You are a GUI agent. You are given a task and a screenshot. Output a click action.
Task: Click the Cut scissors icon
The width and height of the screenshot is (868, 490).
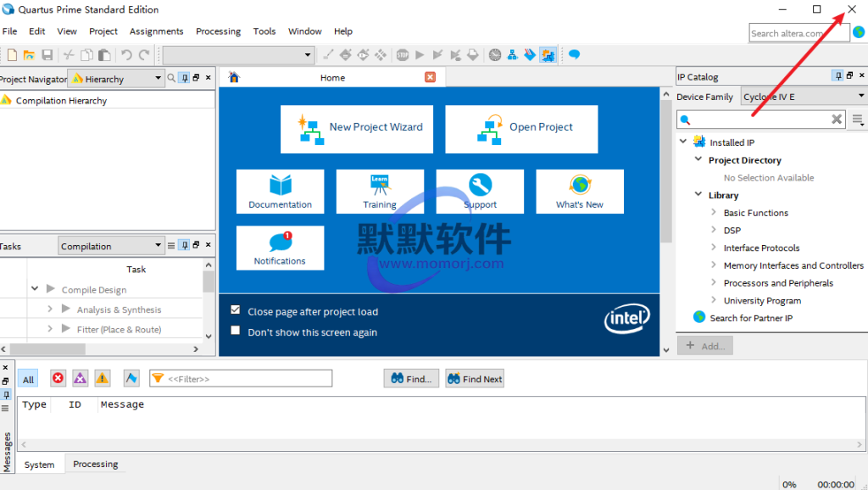click(x=69, y=55)
